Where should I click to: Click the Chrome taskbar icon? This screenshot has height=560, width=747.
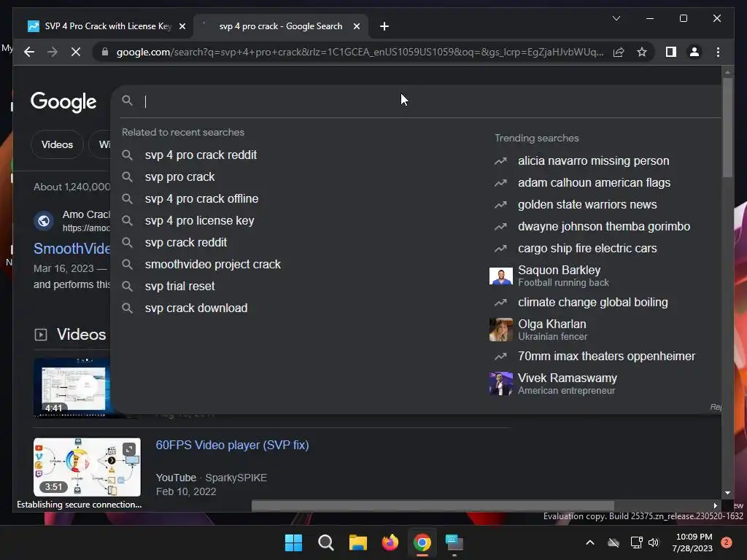tap(422, 542)
